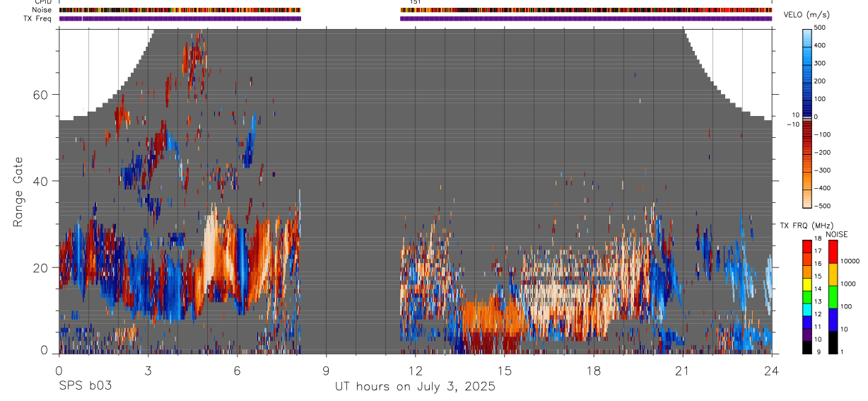868x401 pixels.
Task: Click the "9" UT hour axis tick label
Action: (x=327, y=369)
